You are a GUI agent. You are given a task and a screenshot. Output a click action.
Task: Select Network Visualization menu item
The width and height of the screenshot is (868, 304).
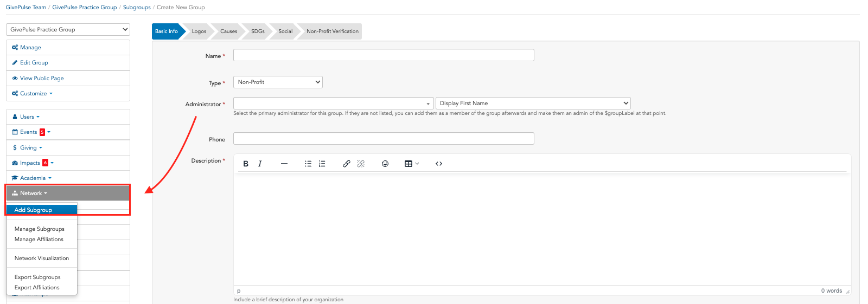pos(42,258)
